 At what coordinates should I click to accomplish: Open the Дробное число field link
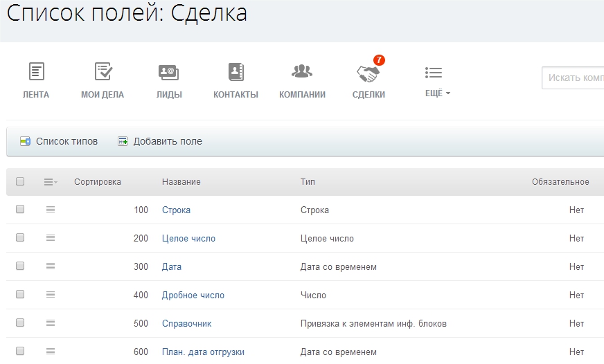(x=193, y=295)
